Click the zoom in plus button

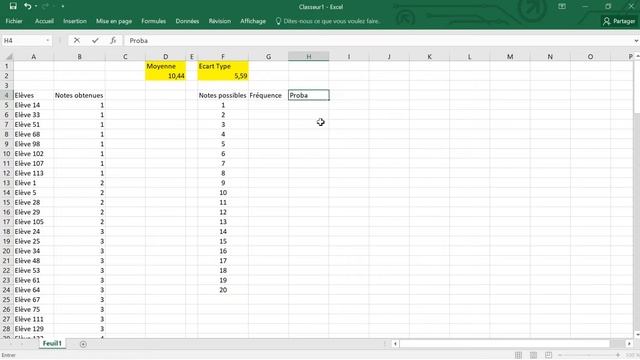(618, 355)
